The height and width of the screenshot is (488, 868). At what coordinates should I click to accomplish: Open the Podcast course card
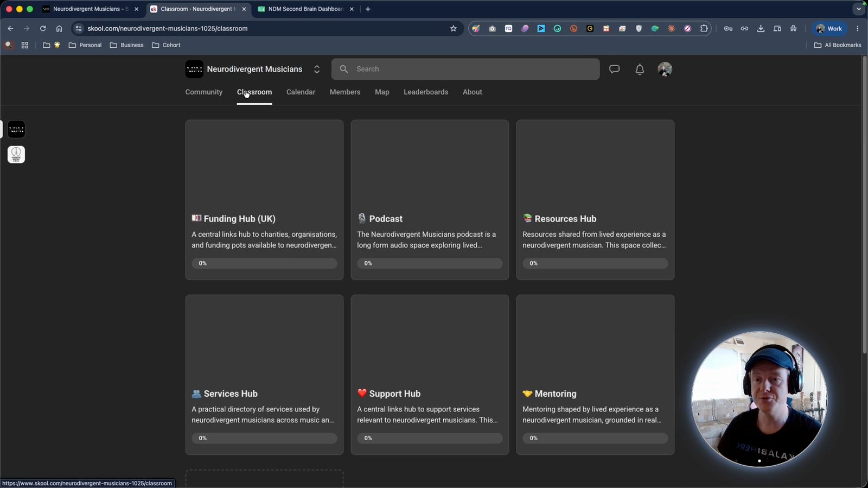click(430, 200)
